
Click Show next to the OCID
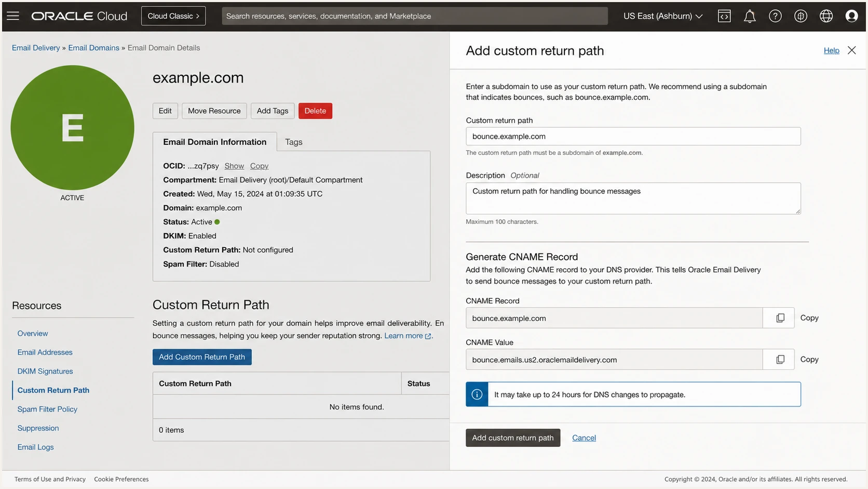coord(234,166)
